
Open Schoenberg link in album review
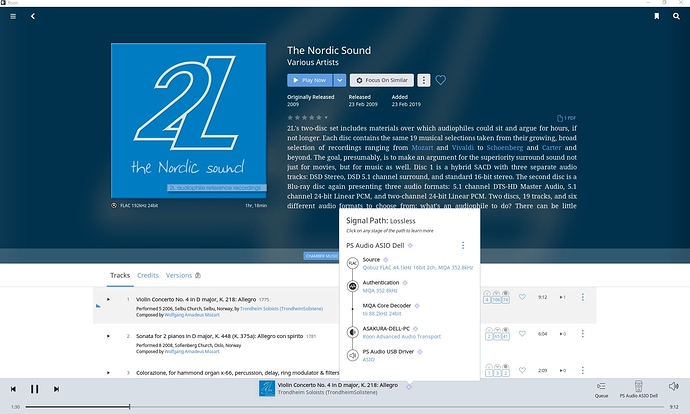click(505, 148)
